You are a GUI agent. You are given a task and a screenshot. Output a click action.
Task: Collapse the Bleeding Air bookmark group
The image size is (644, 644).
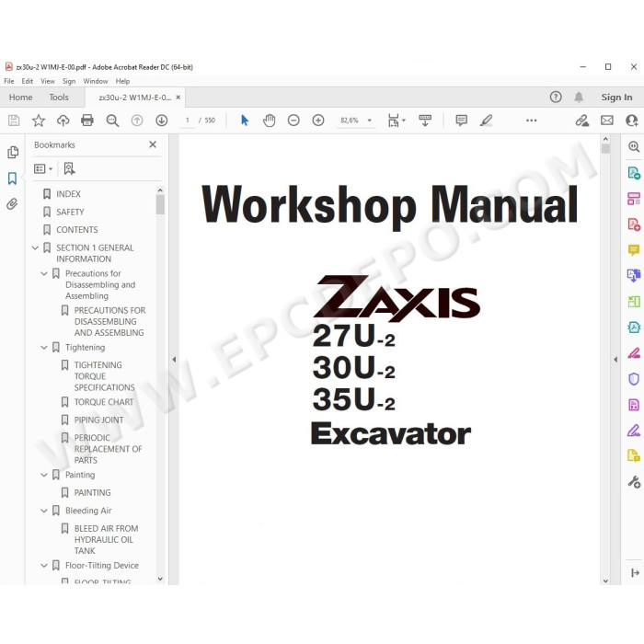[44, 510]
